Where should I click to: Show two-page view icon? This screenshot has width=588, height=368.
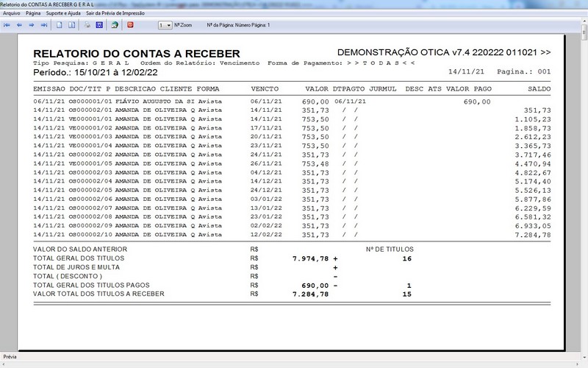tap(71, 25)
